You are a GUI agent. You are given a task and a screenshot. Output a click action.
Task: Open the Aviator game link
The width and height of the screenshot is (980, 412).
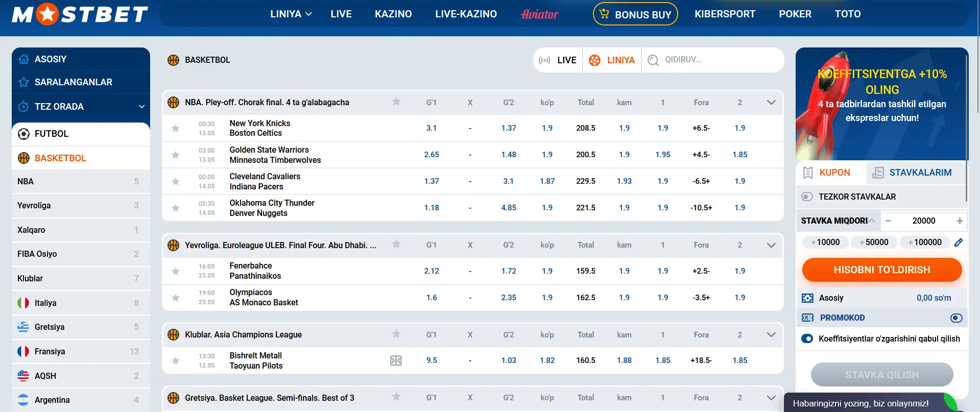(540, 14)
